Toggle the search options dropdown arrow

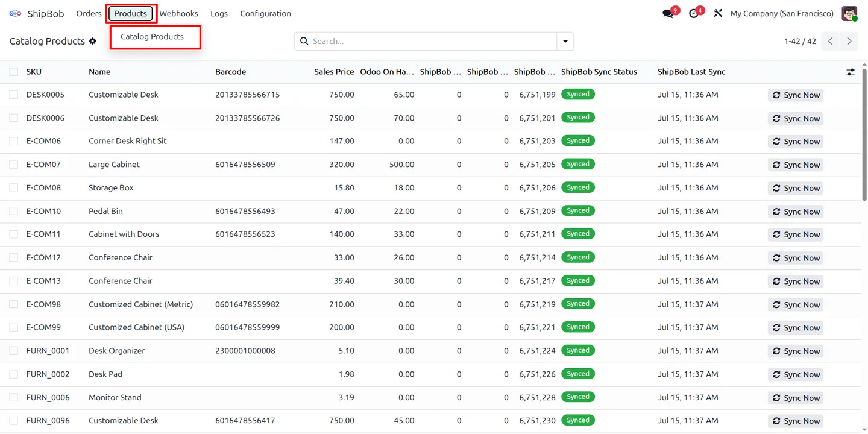coord(565,41)
